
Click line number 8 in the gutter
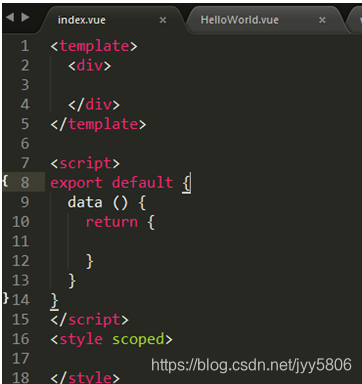(25, 182)
